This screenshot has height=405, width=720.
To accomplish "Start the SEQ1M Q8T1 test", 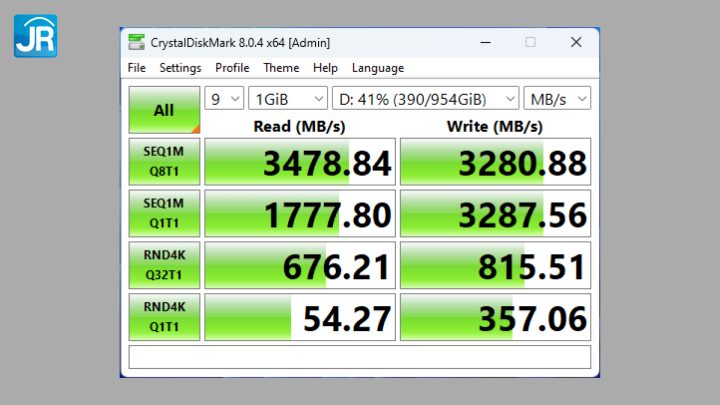I will pos(164,162).
